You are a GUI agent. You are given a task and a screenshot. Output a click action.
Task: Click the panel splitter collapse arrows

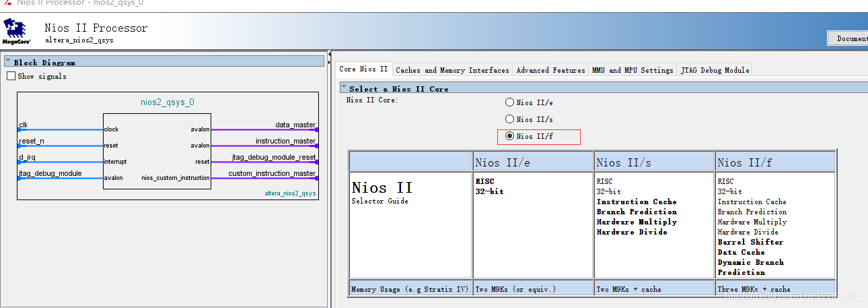tap(330, 57)
